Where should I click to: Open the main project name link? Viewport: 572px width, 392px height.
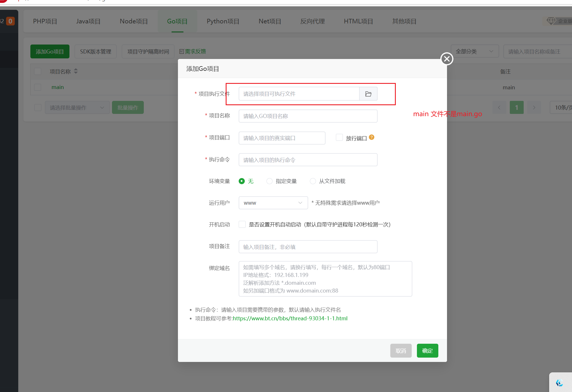58,87
